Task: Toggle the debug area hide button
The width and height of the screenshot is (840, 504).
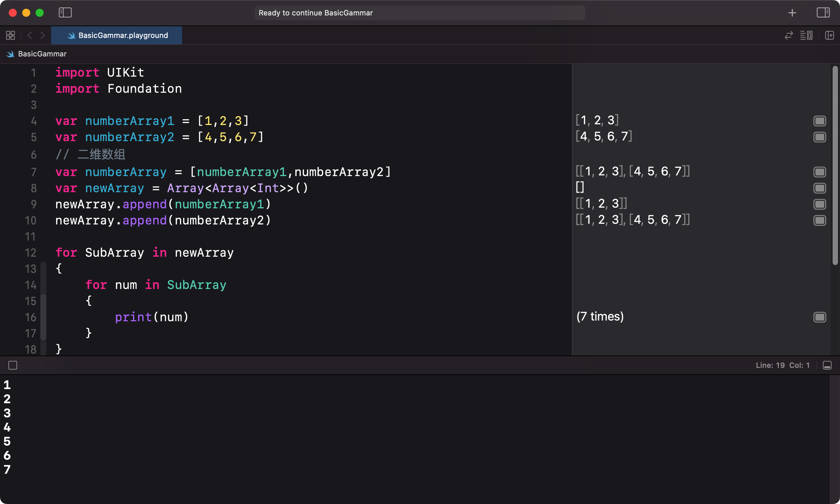Action: coord(827,365)
